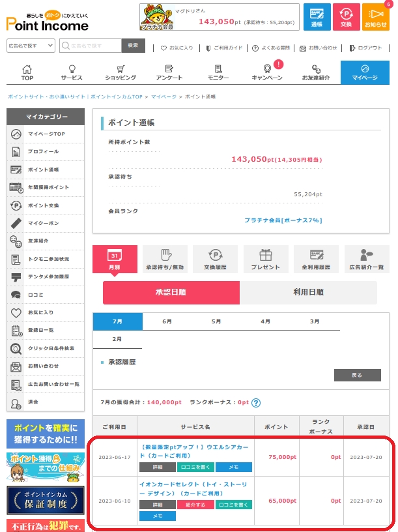Select the 2月 month tab
The height and width of the screenshot is (532, 398).
pos(117,339)
